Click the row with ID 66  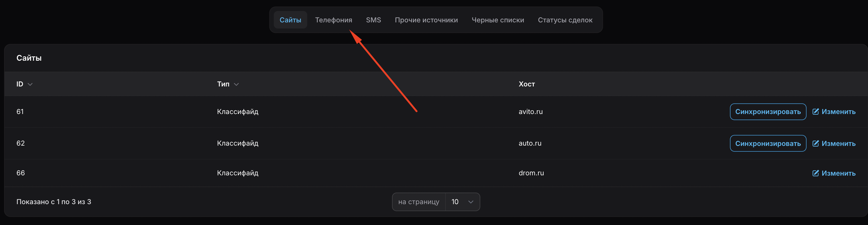(21, 173)
